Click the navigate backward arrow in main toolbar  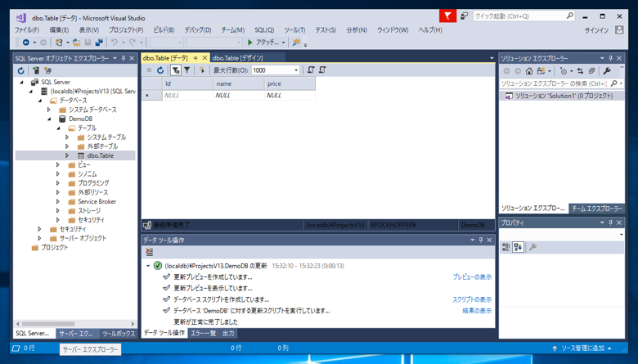[26, 43]
